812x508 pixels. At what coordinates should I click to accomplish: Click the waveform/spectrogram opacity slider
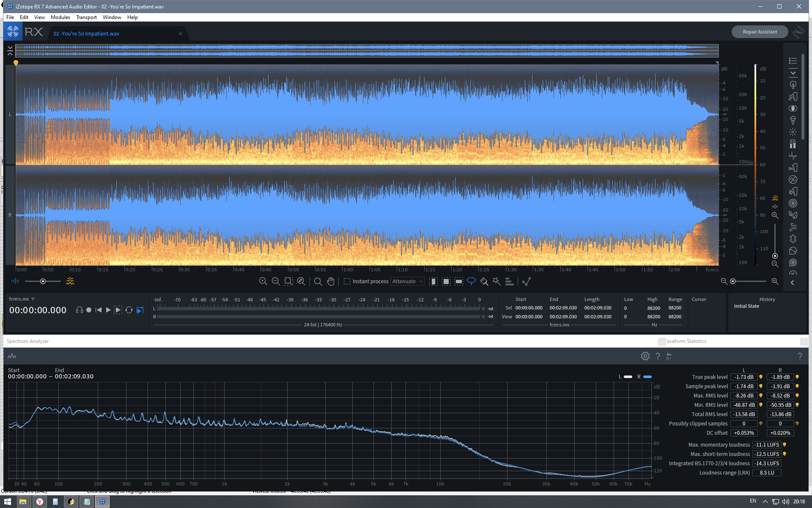pos(43,281)
